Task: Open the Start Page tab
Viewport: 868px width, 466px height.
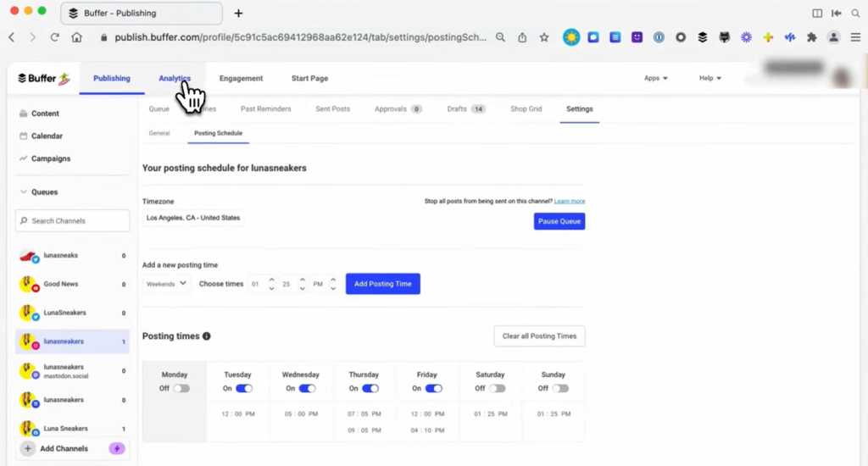Action: tap(309, 79)
